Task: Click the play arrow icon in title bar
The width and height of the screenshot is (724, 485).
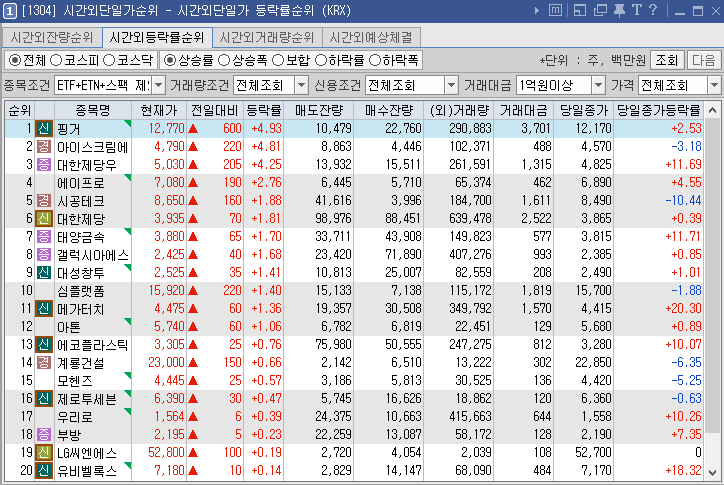Action: click(x=537, y=10)
